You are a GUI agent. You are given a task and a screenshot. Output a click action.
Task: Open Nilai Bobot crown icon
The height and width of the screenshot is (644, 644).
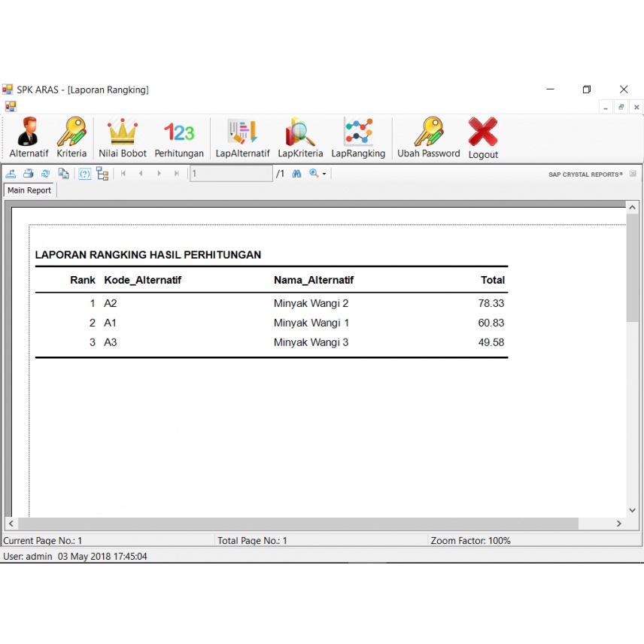tap(123, 138)
